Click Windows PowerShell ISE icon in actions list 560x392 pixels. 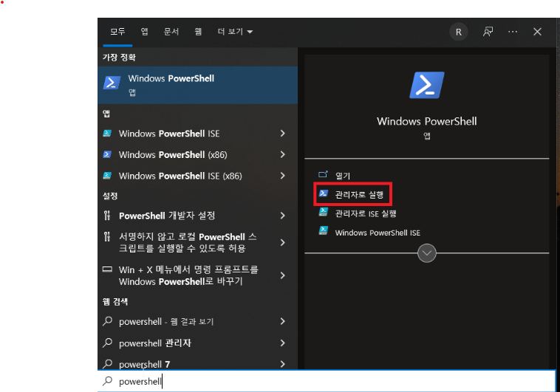pyautogui.click(x=323, y=230)
